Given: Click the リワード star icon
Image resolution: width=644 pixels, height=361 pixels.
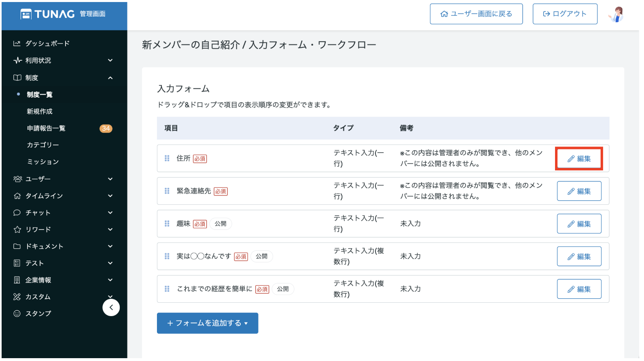Looking at the screenshot, I should [x=17, y=229].
